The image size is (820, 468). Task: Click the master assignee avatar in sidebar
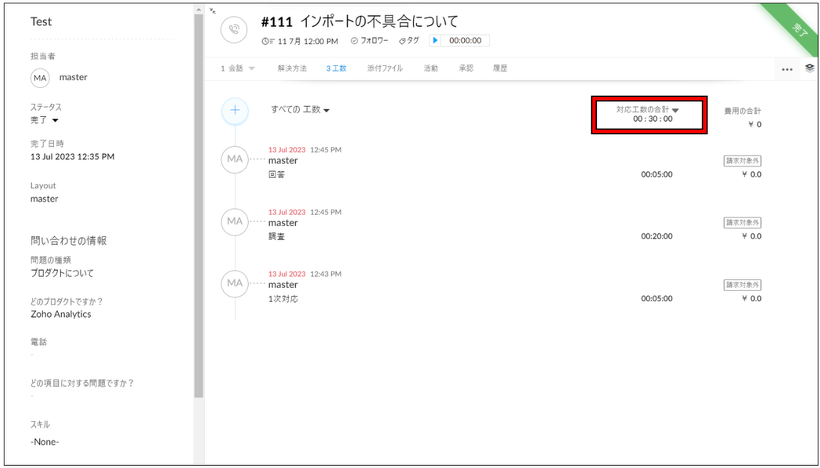(x=40, y=78)
